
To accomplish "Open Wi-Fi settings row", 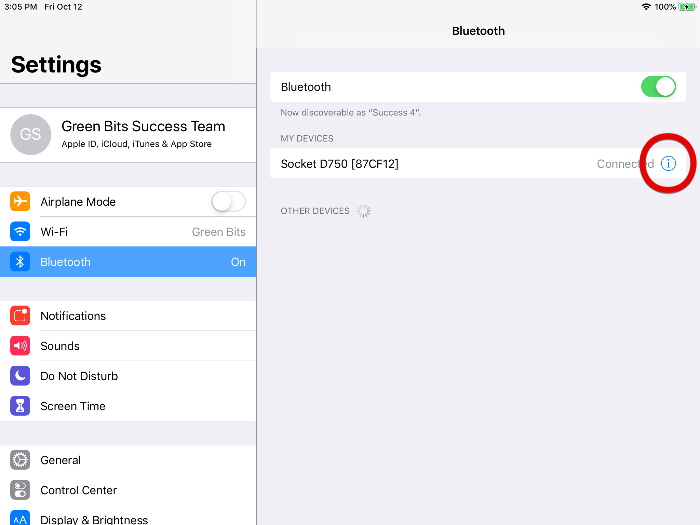I will pos(128,232).
